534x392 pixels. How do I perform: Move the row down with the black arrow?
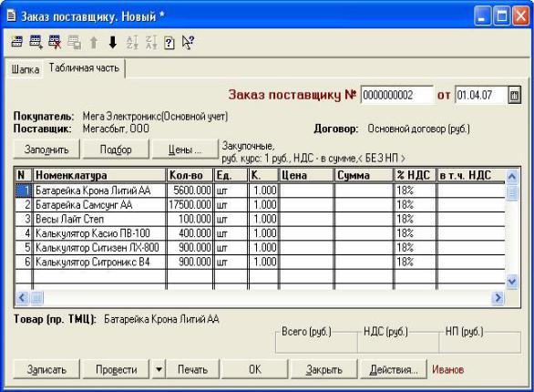tap(113, 43)
